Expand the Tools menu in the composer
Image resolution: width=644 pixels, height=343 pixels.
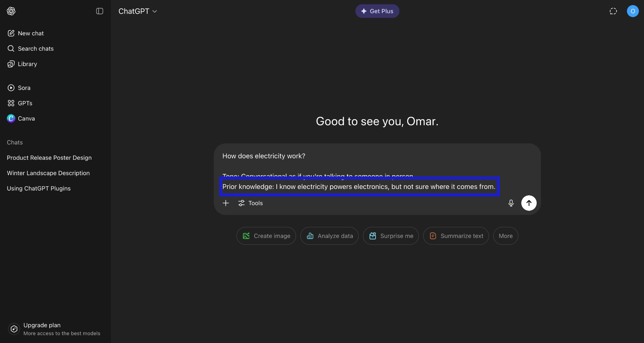[x=251, y=203]
